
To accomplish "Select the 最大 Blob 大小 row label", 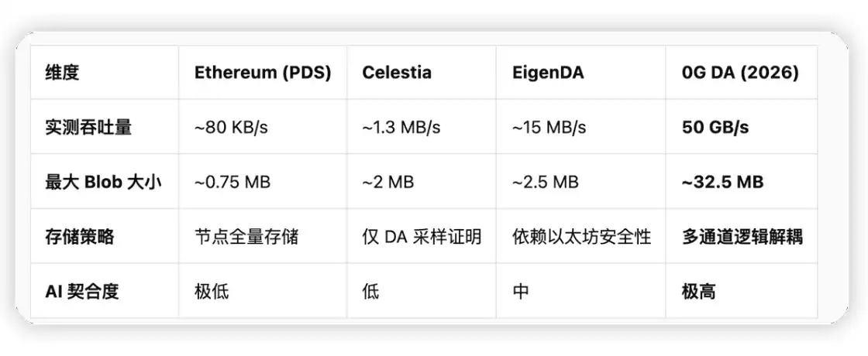I will pos(103,182).
